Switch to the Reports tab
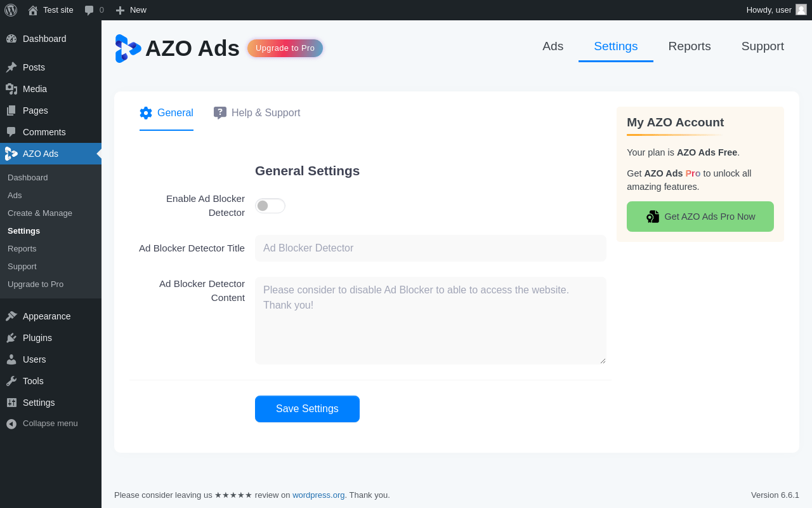 (x=690, y=46)
